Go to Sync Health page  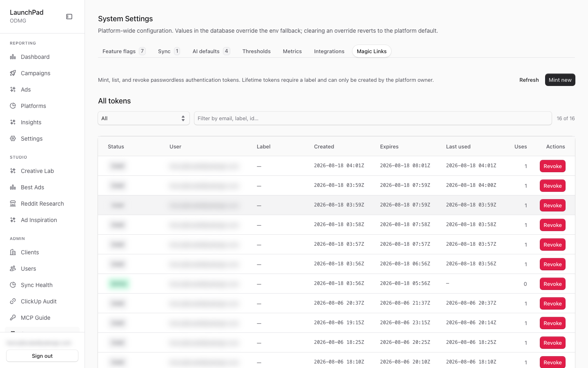(x=42, y=285)
